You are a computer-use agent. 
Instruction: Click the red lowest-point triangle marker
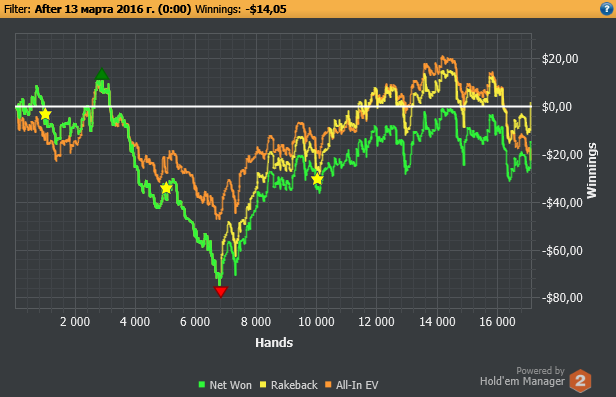[221, 292]
